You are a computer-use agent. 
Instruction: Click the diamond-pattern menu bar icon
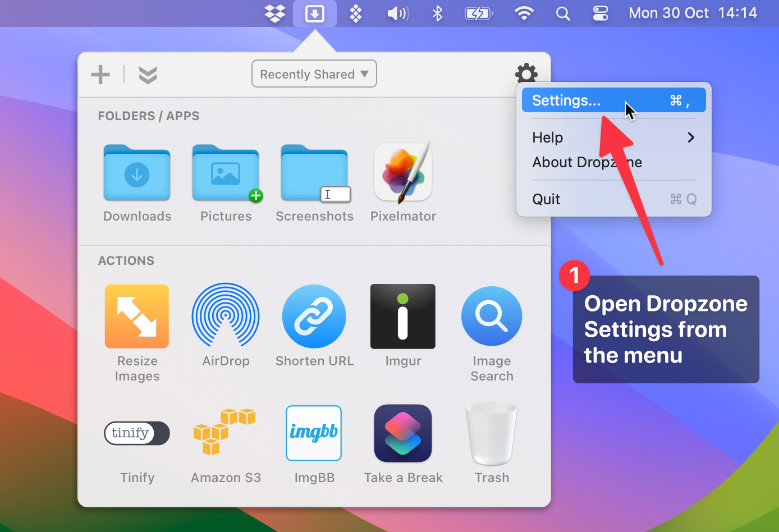(356, 13)
